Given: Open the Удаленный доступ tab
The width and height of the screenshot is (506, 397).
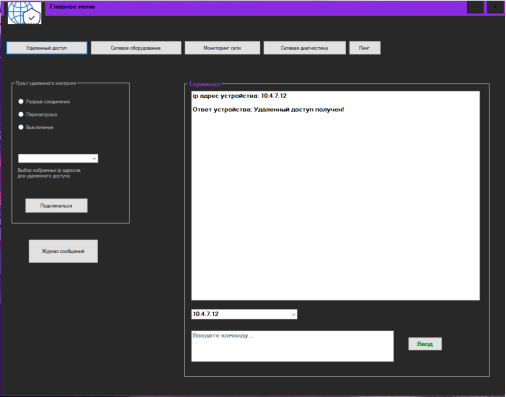Looking at the screenshot, I should tap(47, 48).
